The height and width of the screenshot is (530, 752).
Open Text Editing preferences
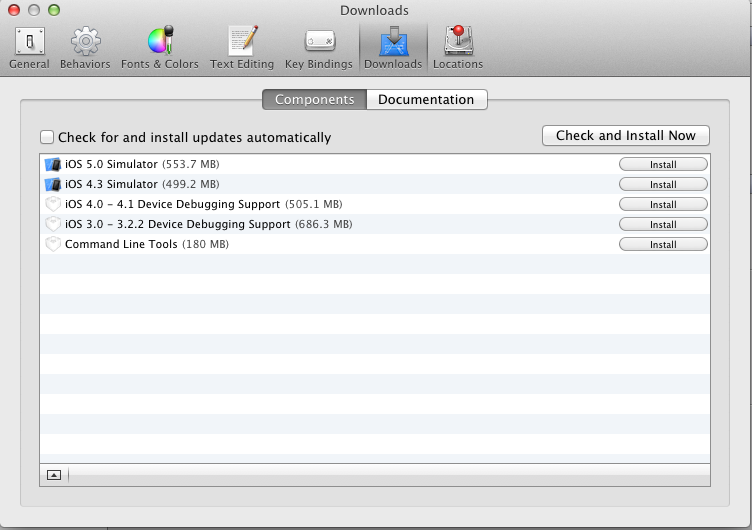pyautogui.click(x=242, y=48)
